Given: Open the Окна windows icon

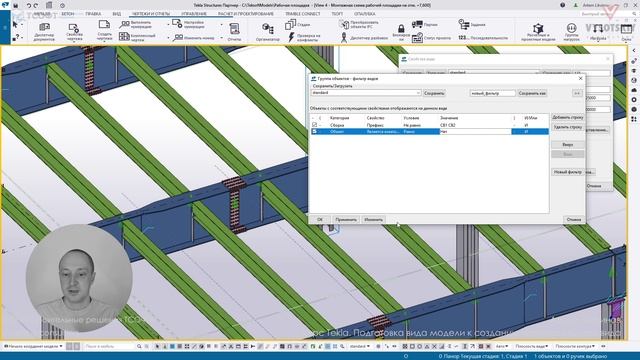Looking at the screenshot, I should [626, 32].
